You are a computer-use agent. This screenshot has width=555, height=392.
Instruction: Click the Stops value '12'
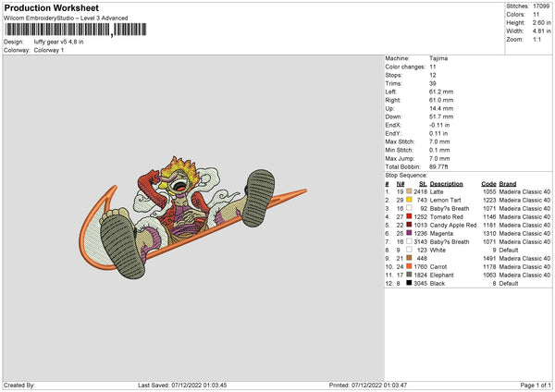point(433,75)
